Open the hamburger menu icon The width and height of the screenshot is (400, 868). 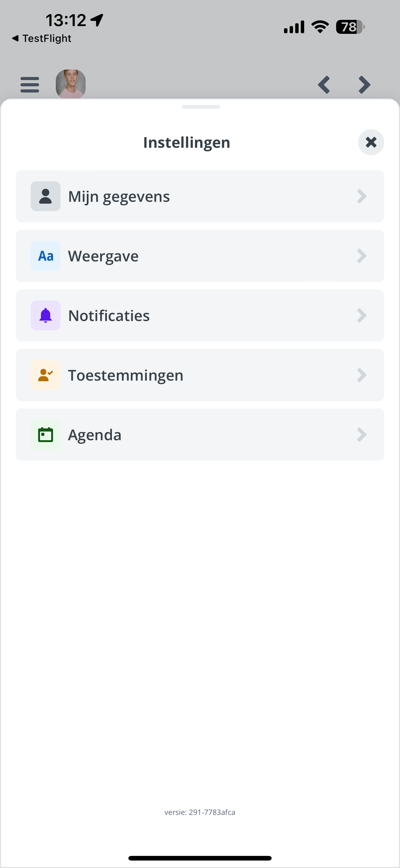30,84
